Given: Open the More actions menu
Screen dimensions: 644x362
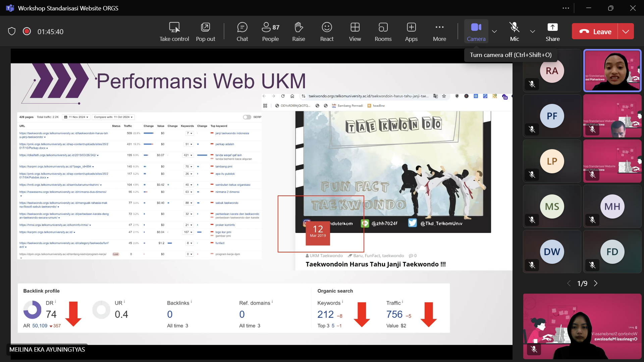Looking at the screenshot, I should (439, 31).
